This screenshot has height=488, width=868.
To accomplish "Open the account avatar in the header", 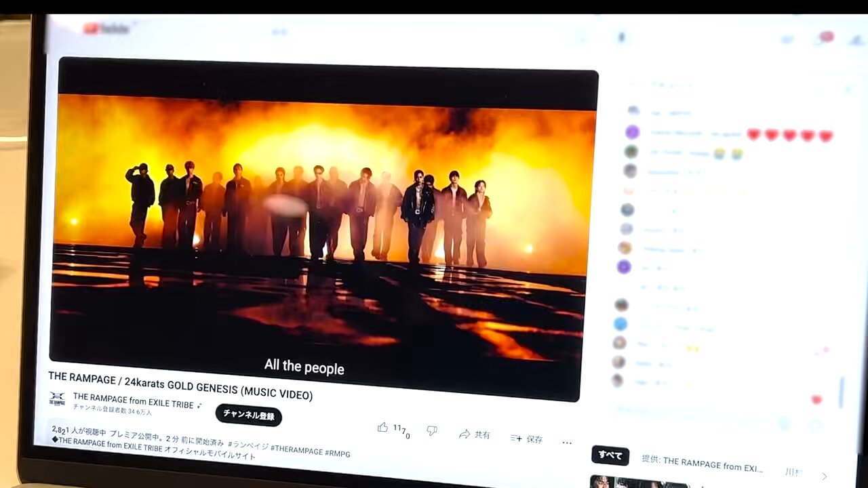I will [x=857, y=39].
